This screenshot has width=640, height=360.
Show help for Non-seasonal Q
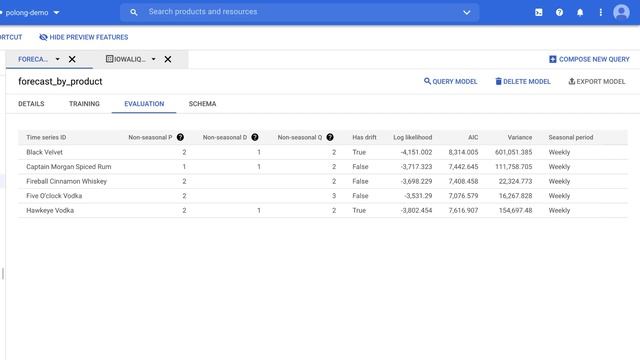(x=330, y=137)
